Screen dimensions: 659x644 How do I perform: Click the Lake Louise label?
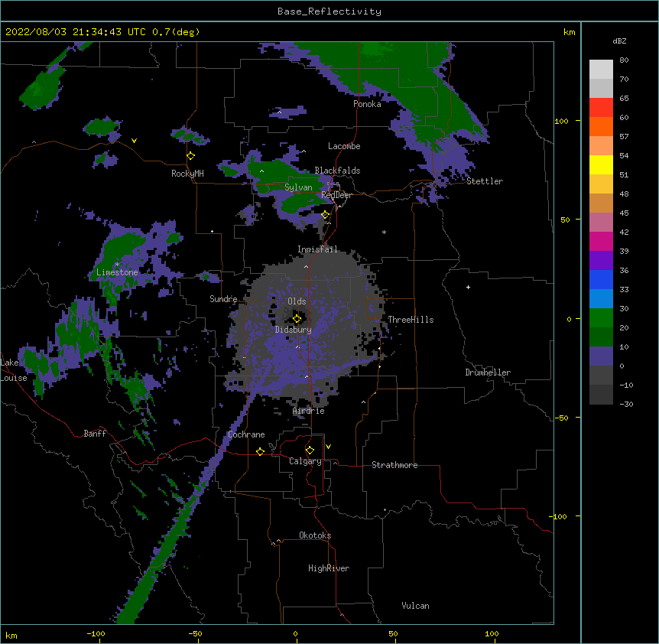12,370
